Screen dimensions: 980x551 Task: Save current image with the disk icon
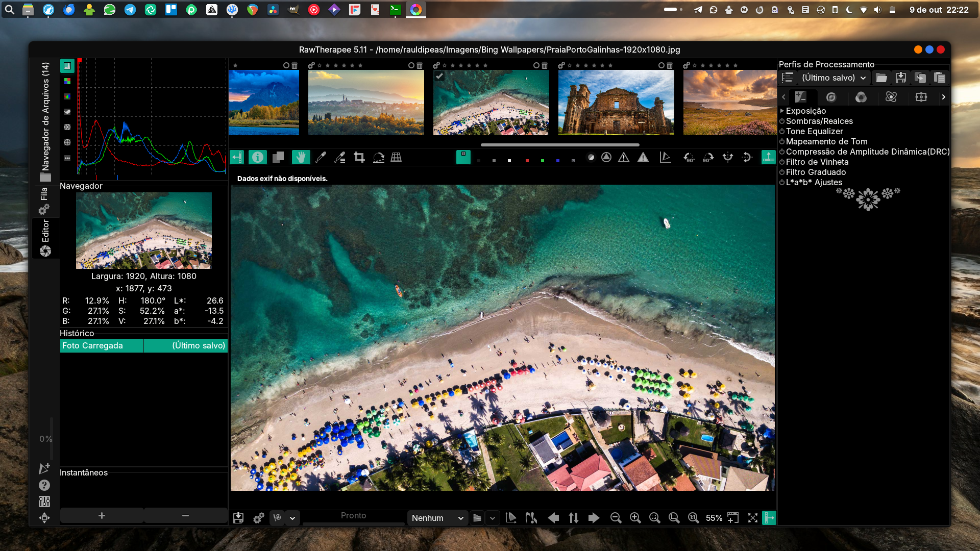point(238,518)
